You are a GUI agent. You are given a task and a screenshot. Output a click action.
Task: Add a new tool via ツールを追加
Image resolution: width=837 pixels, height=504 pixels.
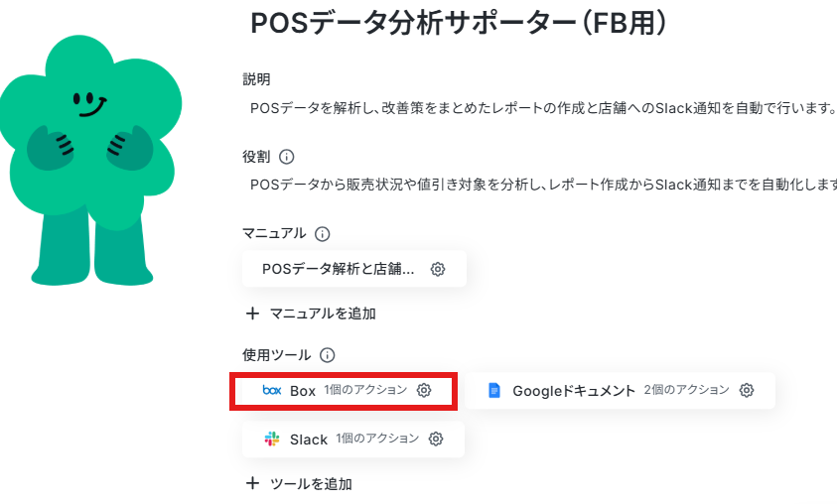coord(299,484)
